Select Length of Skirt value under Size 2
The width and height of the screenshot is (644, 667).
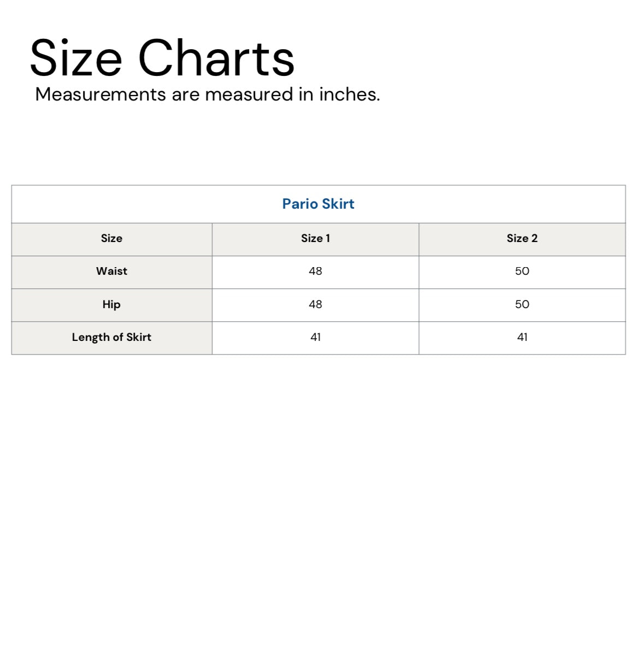522,338
